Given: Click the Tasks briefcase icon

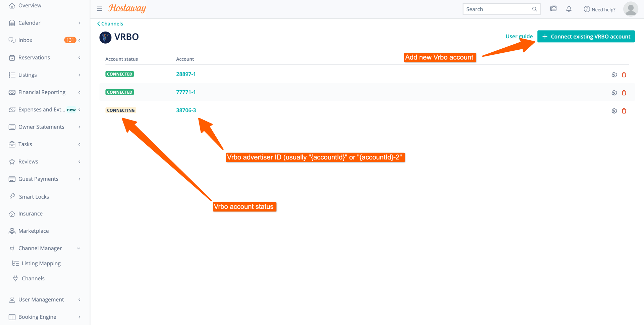Looking at the screenshot, I should pyautogui.click(x=12, y=144).
